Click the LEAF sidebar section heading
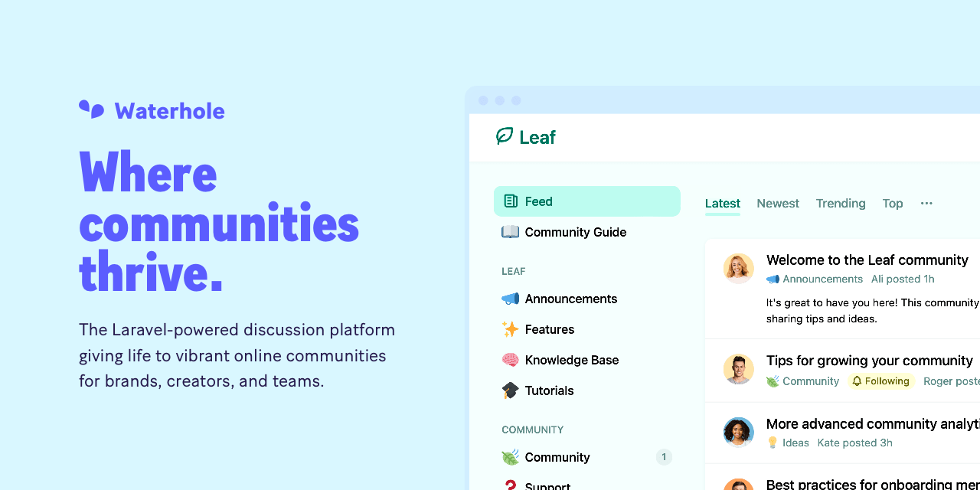Screen dimensions: 980x490 click(514, 272)
